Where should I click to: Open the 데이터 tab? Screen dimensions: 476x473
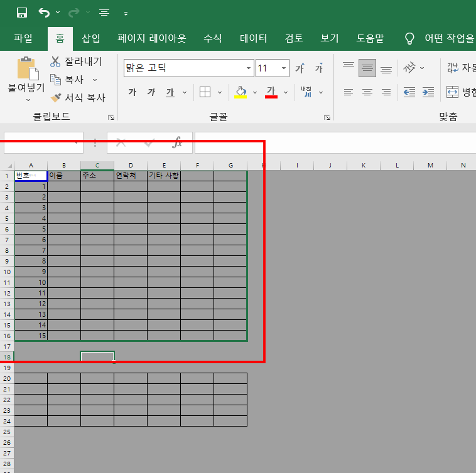tap(254, 38)
